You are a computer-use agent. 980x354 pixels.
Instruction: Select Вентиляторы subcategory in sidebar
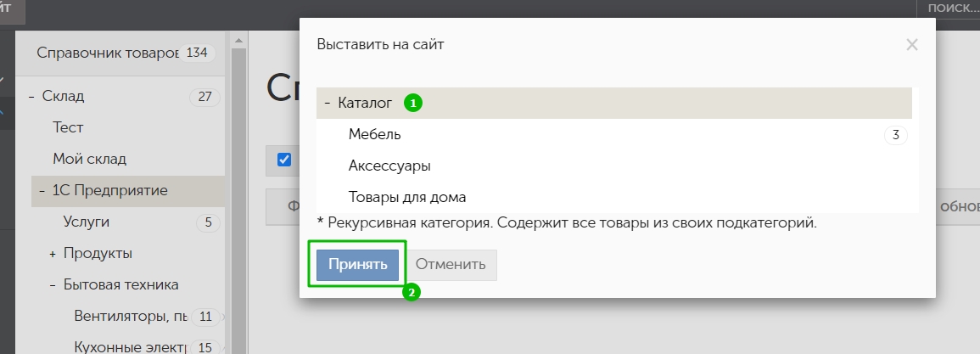coord(131,317)
